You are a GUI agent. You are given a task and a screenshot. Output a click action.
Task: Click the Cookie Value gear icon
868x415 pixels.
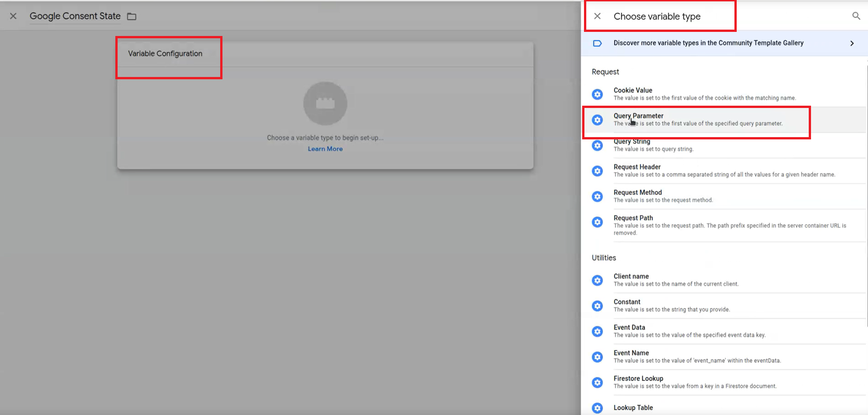[x=597, y=94]
